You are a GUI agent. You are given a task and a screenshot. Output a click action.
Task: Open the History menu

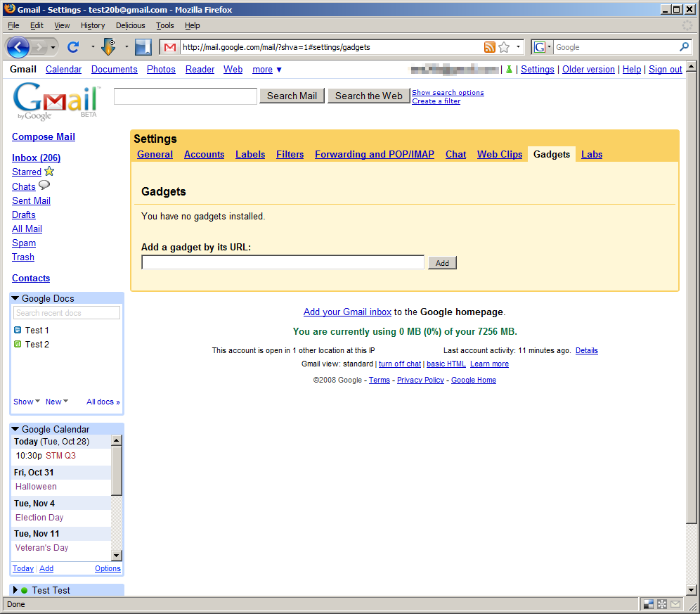click(93, 25)
